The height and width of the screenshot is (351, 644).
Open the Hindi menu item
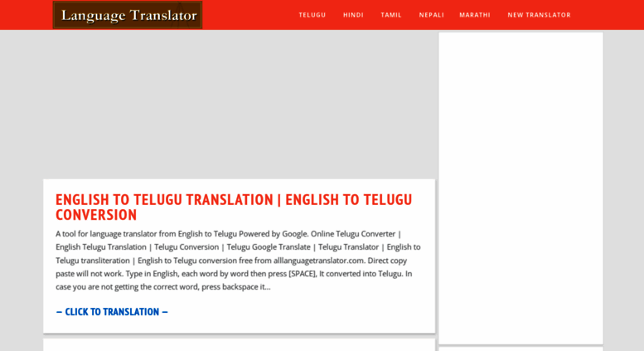(x=353, y=15)
